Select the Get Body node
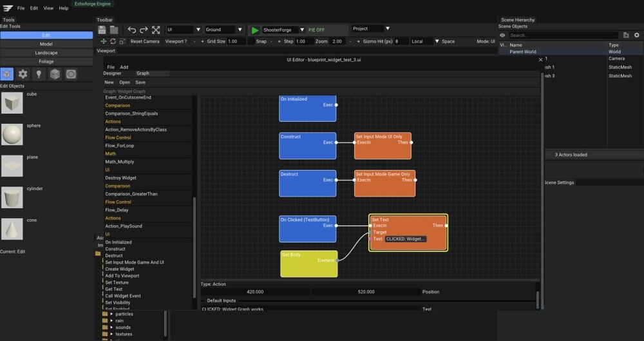Viewport: 644px width, 341px height. (x=309, y=264)
